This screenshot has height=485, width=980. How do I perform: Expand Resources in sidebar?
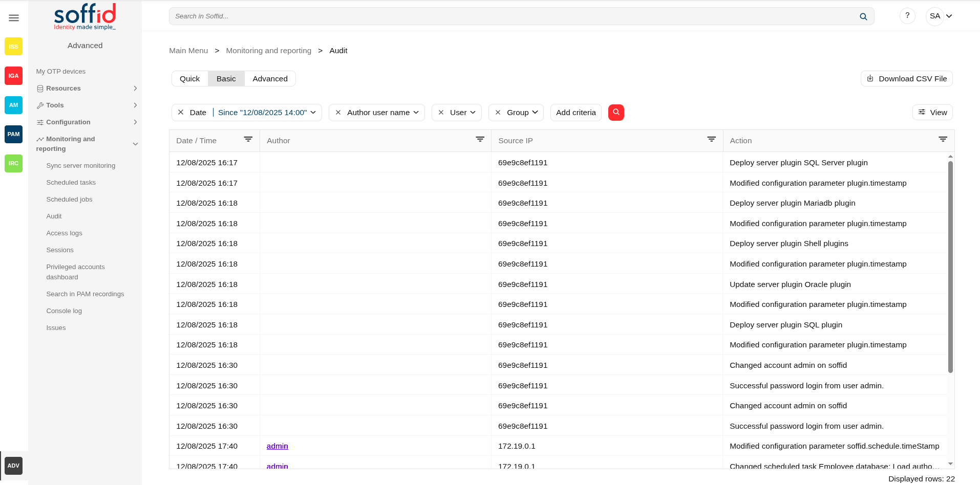click(86, 89)
